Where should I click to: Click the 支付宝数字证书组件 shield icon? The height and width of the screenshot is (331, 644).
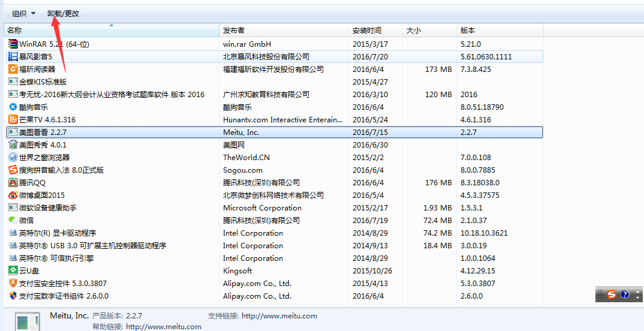coord(13,296)
